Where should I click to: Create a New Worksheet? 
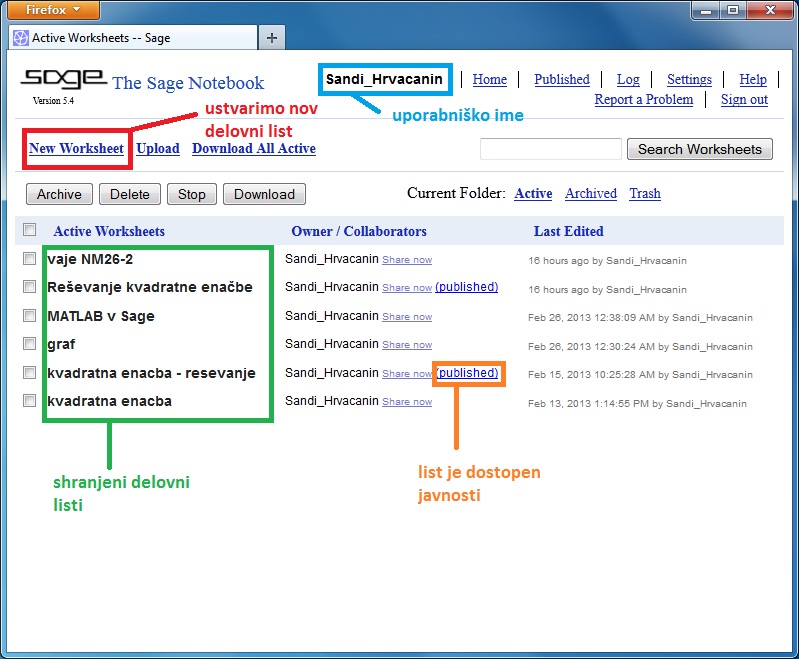[x=76, y=149]
